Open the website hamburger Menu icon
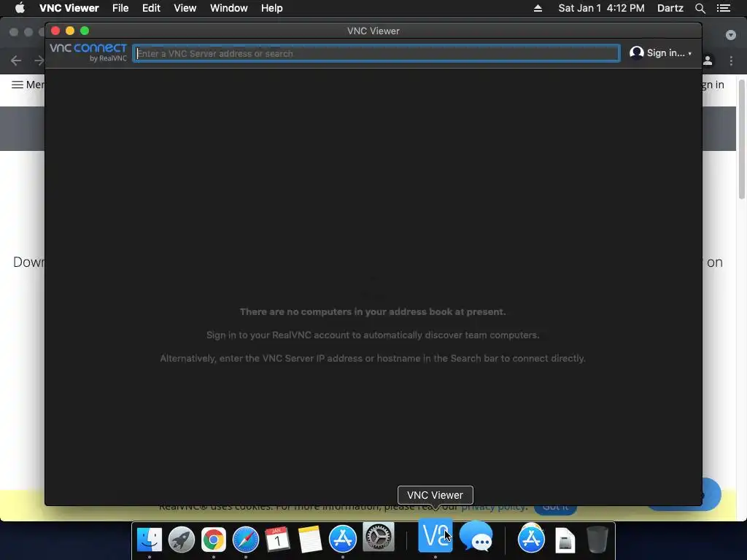This screenshot has width=747, height=560. click(x=18, y=85)
